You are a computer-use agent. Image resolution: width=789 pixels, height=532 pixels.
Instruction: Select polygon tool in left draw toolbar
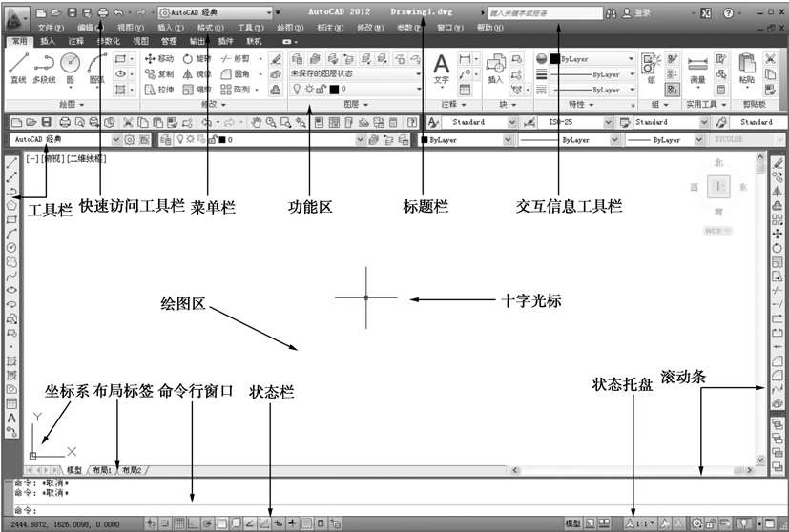coord(11,205)
